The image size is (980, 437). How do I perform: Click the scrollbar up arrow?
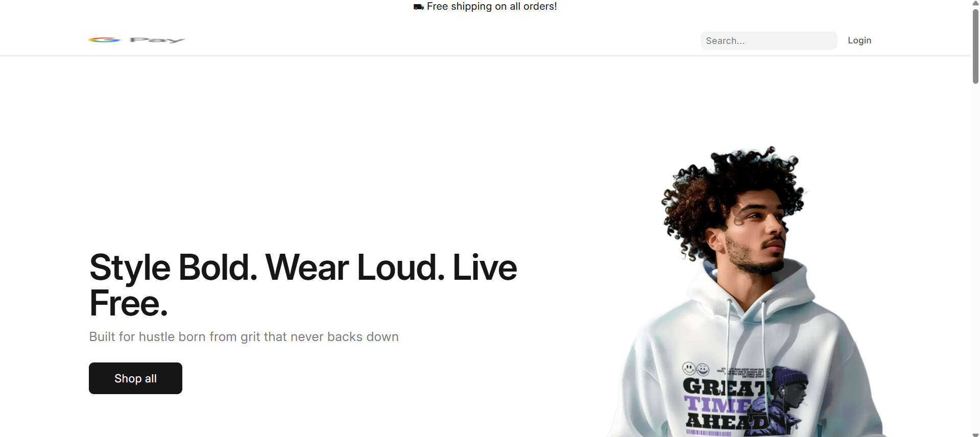tap(975, 3)
